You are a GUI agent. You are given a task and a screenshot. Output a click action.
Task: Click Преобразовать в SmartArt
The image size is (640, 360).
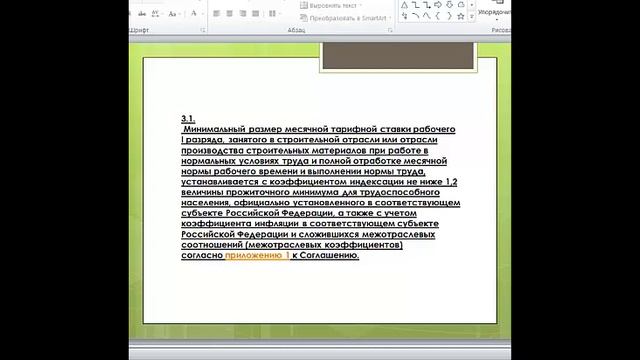tap(346, 18)
